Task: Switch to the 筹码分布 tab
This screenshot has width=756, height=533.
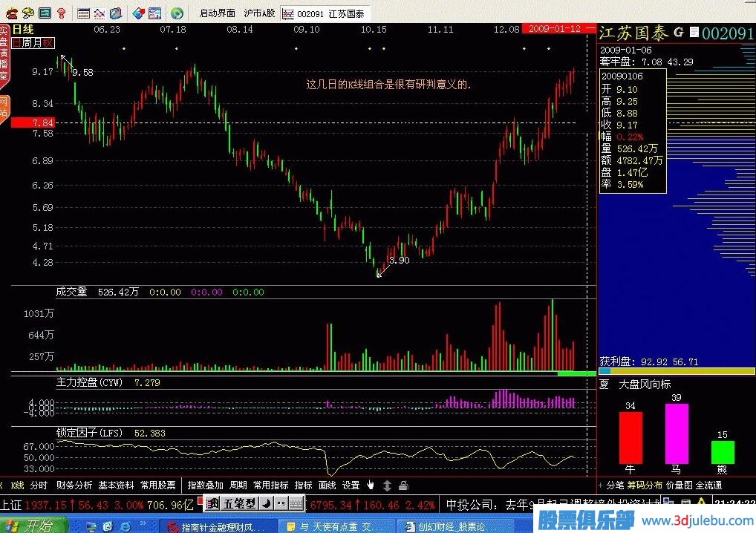Action: (x=645, y=485)
